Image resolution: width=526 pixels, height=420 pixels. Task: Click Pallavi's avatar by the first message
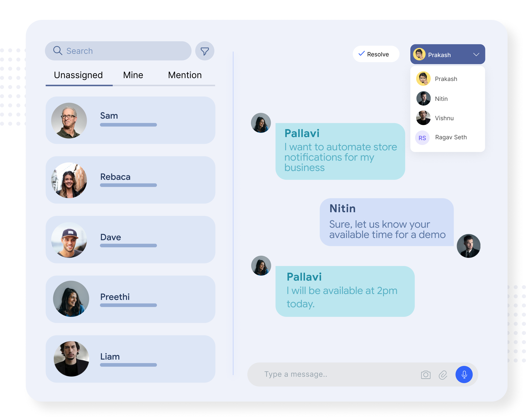pyautogui.click(x=261, y=123)
